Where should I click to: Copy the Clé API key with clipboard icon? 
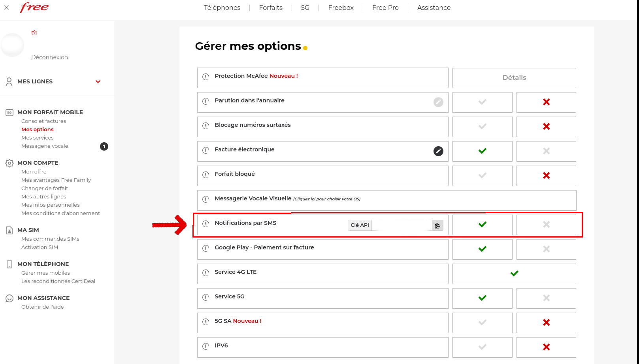click(437, 225)
